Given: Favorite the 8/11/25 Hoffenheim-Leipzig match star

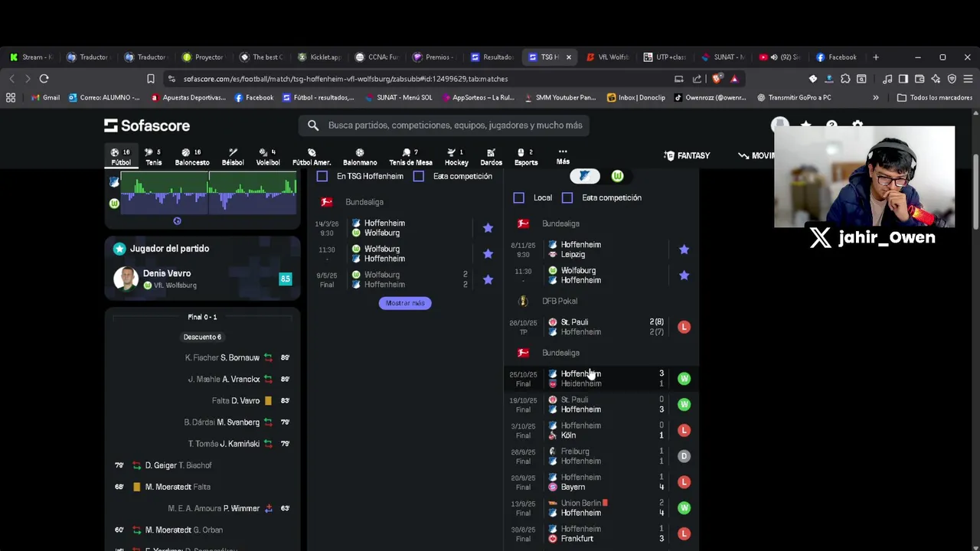Looking at the screenshot, I should click(684, 249).
